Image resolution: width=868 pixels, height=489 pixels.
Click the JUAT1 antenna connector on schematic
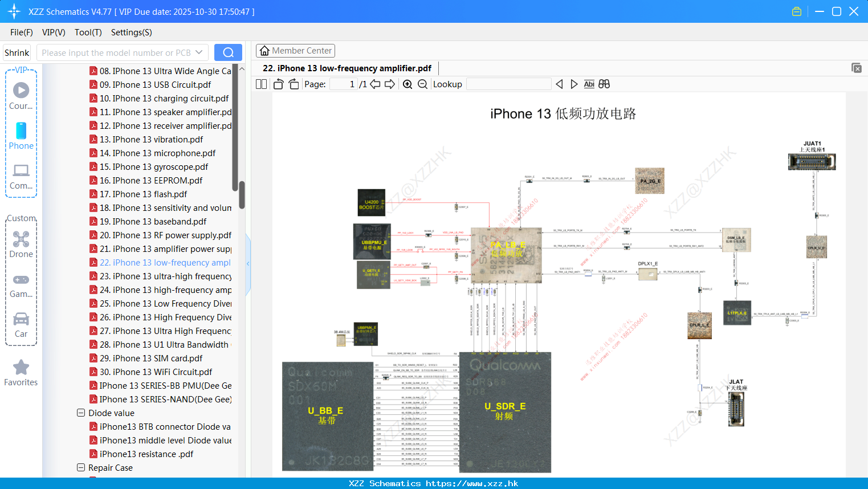pos(812,161)
